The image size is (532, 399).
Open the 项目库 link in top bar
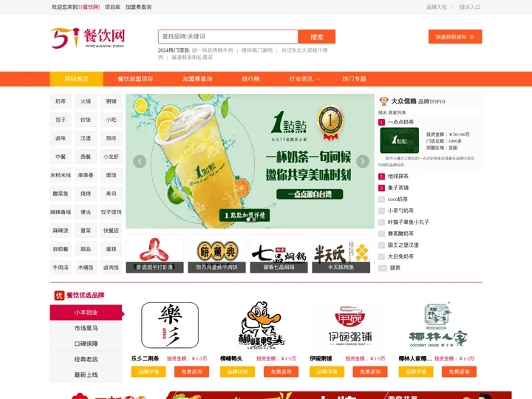coord(112,7)
